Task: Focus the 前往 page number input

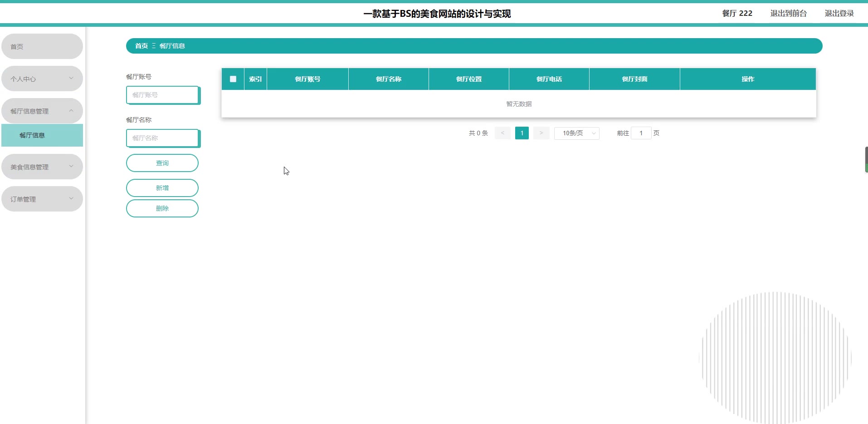Action: [x=641, y=133]
